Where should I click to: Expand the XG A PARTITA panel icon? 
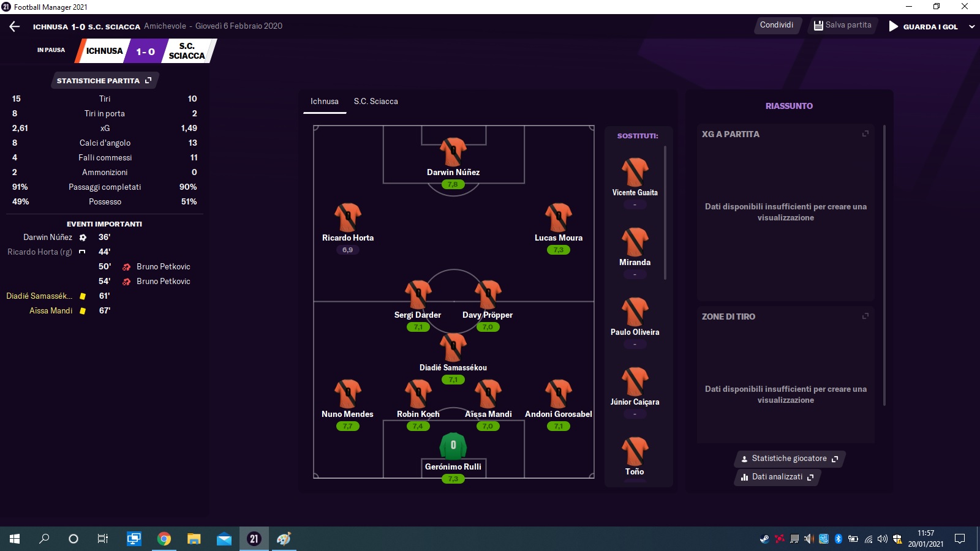[x=865, y=133]
